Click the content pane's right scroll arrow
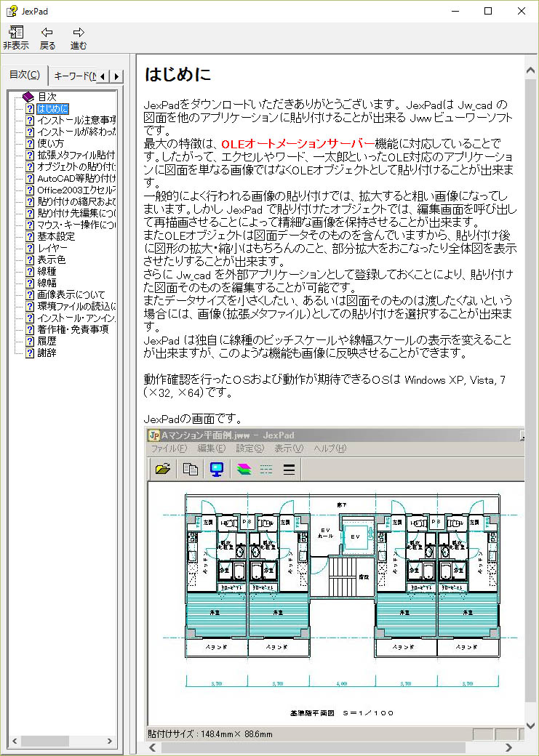This screenshot has height=756, width=539. (x=508, y=748)
